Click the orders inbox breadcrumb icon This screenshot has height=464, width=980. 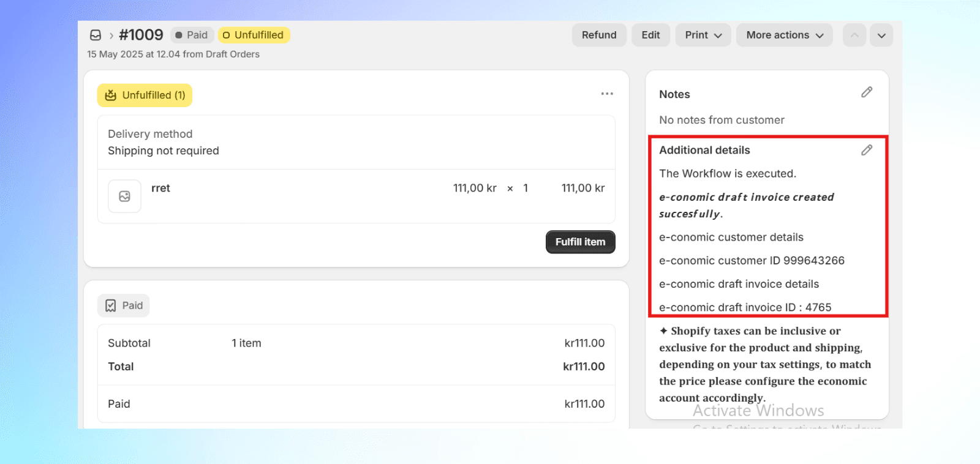96,35
